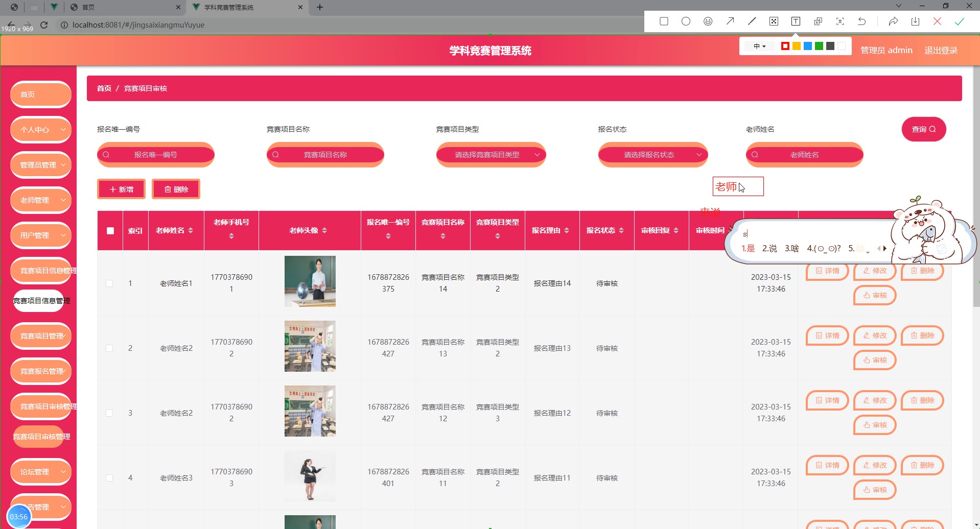This screenshot has width=980, height=529.
Task: Pick the blue annotation color
Action: pyautogui.click(x=808, y=46)
